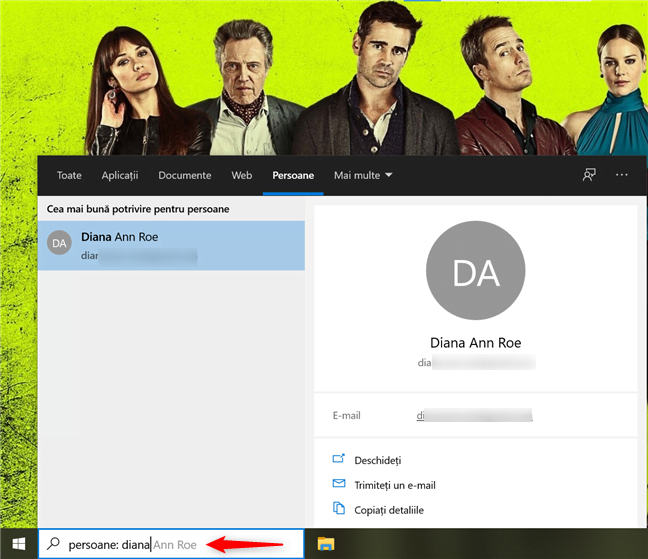Screen dimensions: 648x559
Task: Click the E-mail field label
Action: click(x=346, y=415)
